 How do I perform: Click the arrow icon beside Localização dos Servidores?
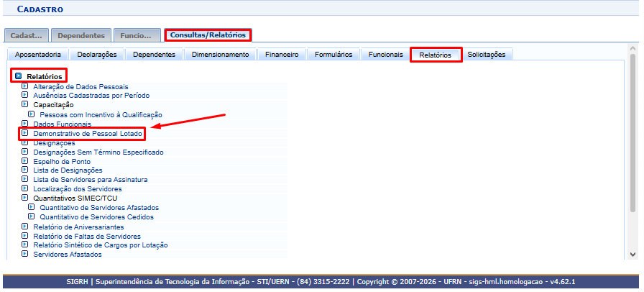(24, 188)
